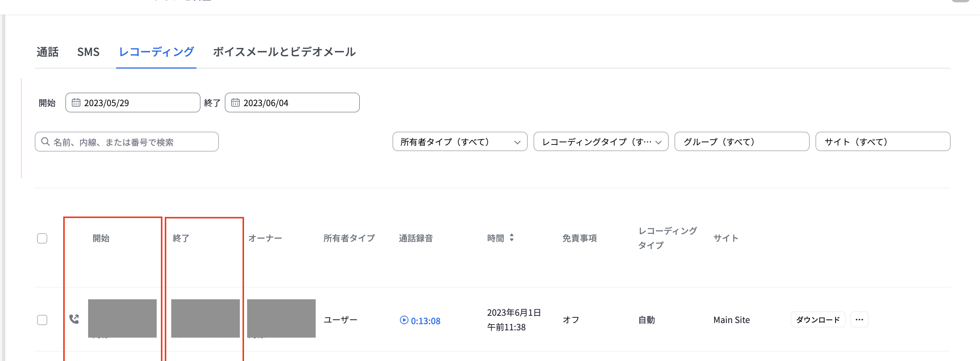This screenshot has width=980, height=361.
Task: Click the ユーザー owner type cell
Action: (340, 320)
